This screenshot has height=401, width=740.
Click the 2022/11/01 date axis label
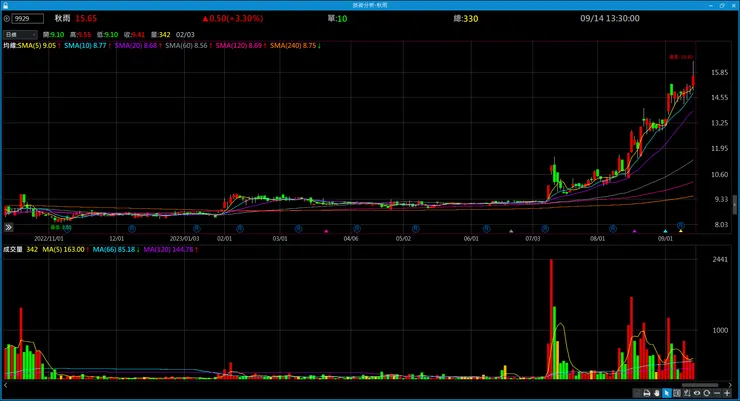coord(49,239)
